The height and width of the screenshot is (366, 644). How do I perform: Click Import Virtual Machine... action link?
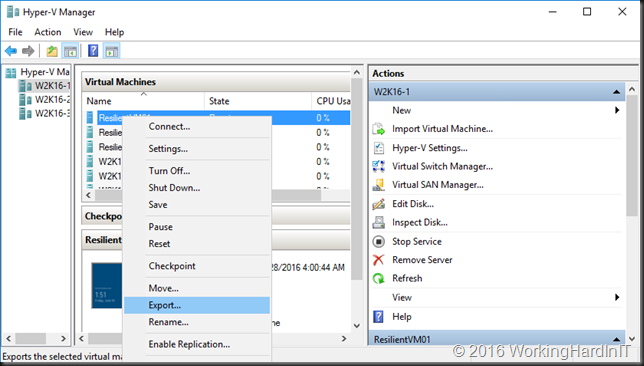pos(442,129)
